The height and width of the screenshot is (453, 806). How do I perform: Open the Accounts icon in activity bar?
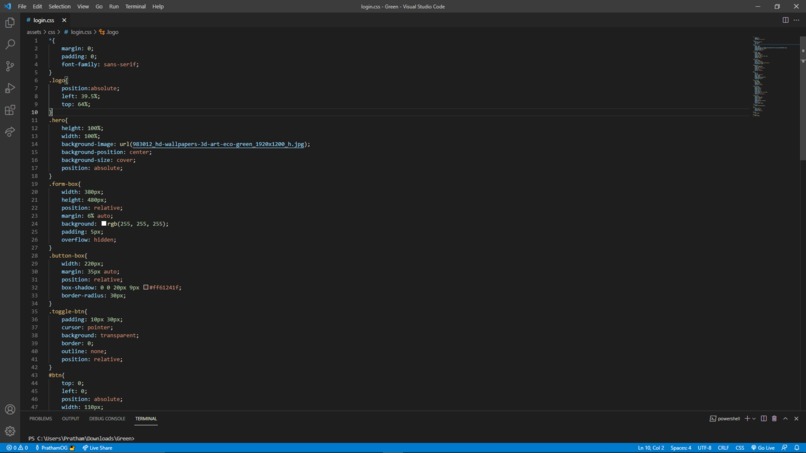point(10,409)
